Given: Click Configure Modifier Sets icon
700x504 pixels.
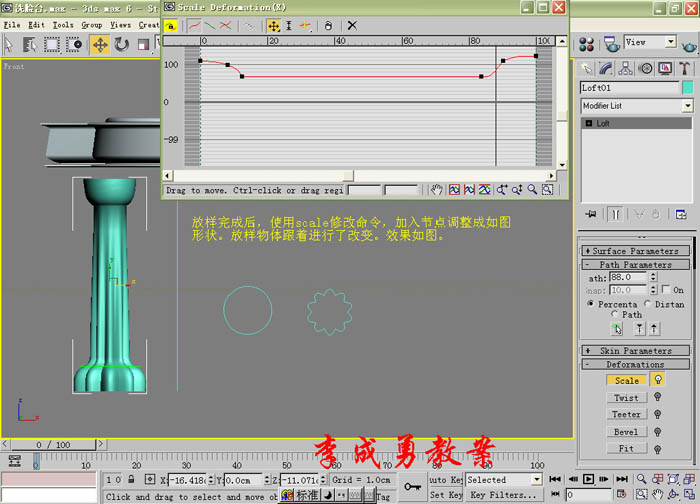Looking at the screenshot, I should coord(681,214).
